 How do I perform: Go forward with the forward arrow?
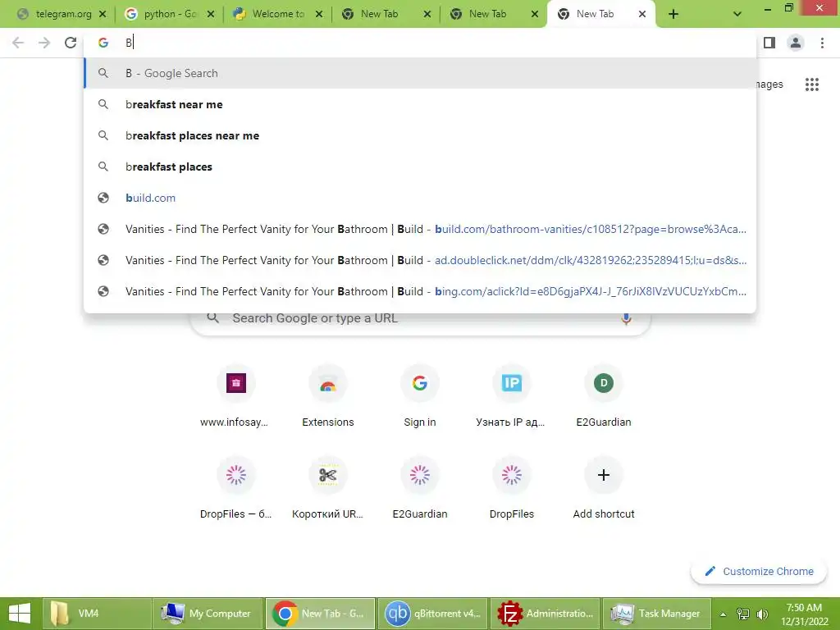pyautogui.click(x=44, y=43)
